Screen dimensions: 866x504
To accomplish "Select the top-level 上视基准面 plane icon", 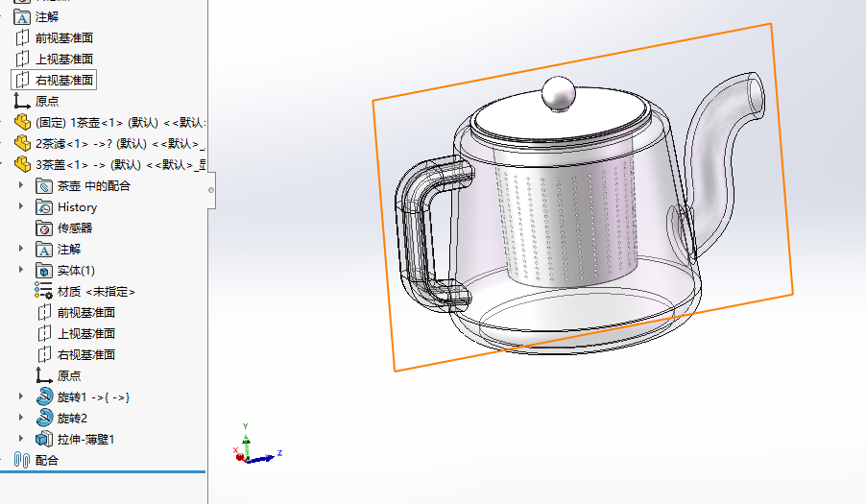I will pyautogui.click(x=22, y=59).
